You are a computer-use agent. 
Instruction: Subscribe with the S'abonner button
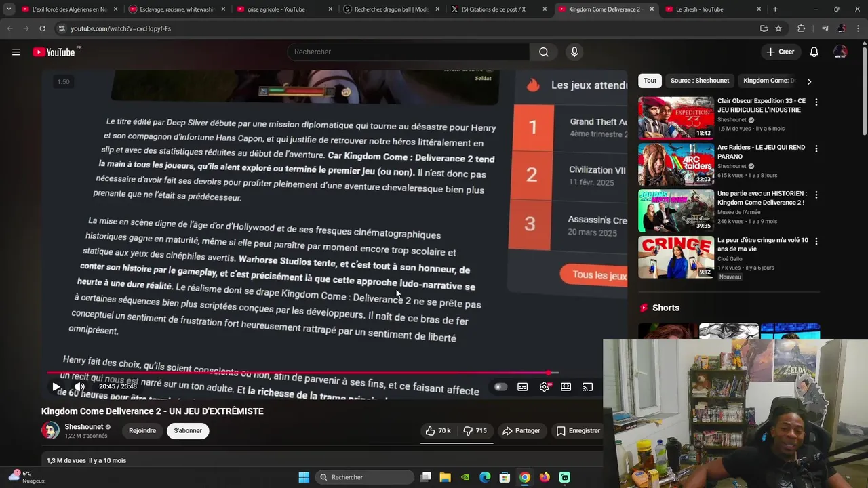coord(188,431)
